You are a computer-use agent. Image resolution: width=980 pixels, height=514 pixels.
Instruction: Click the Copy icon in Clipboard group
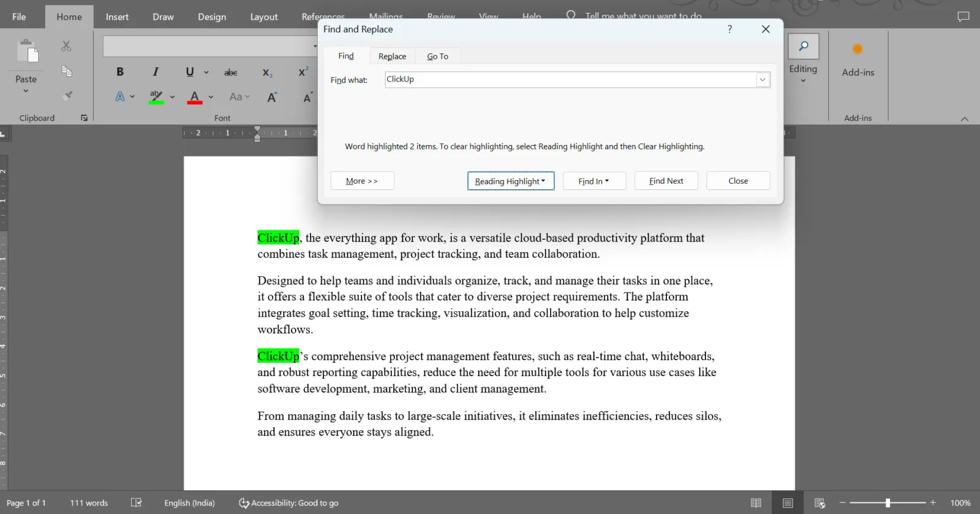coord(67,71)
